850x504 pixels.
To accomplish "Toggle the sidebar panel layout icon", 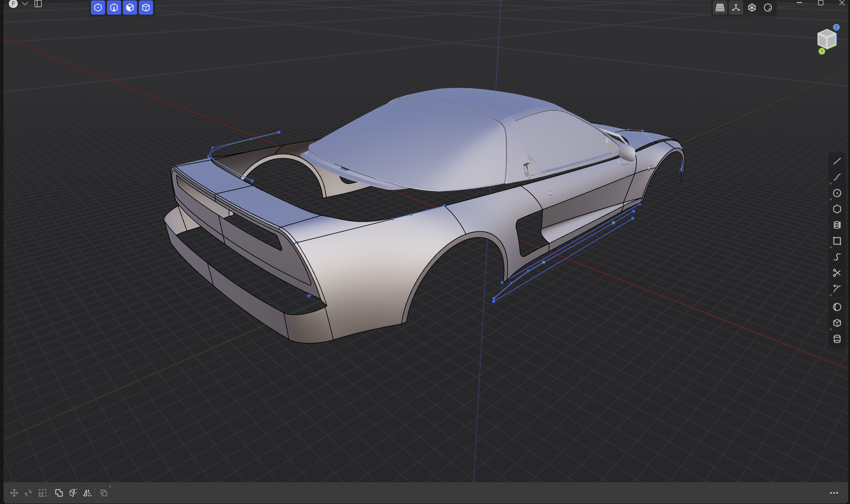I will (x=38, y=4).
